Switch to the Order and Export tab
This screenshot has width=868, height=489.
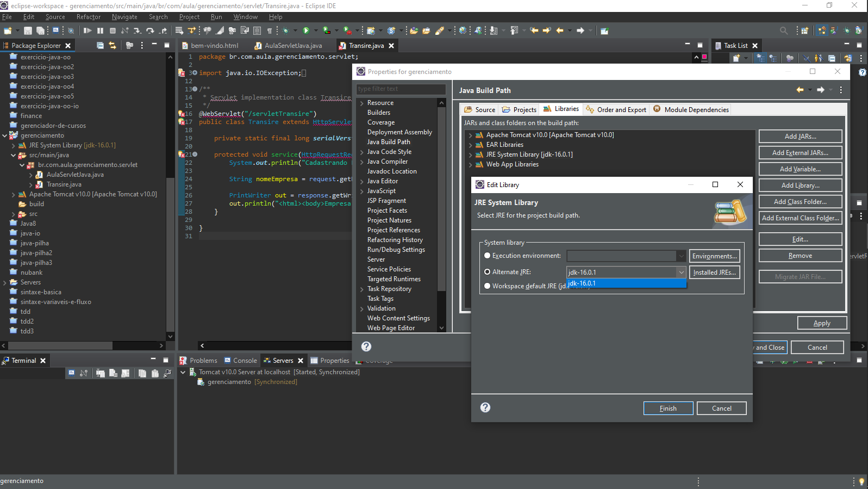coord(616,109)
